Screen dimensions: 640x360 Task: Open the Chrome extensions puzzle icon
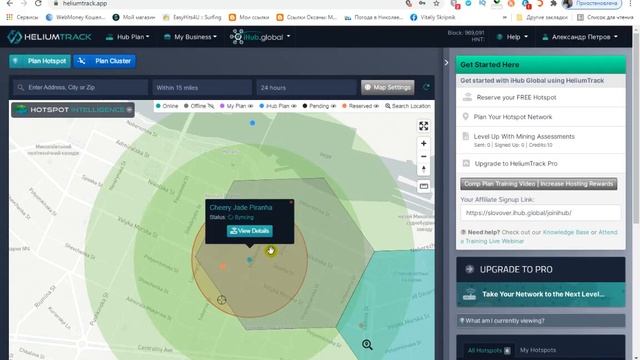click(x=553, y=3)
